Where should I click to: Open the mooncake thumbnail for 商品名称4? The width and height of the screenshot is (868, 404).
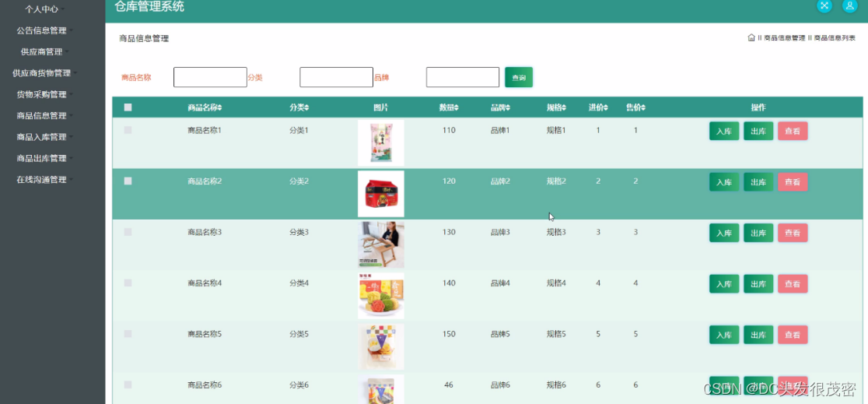[381, 296]
